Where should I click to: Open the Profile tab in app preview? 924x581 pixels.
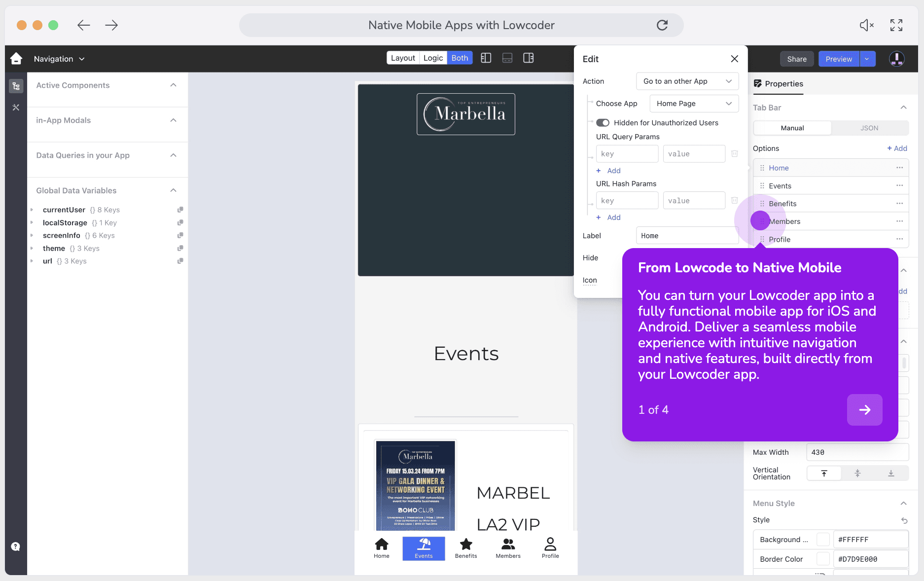(x=550, y=548)
